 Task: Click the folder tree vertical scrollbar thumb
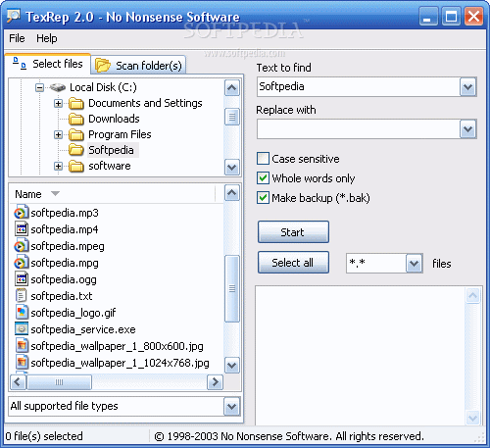[232, 117]
